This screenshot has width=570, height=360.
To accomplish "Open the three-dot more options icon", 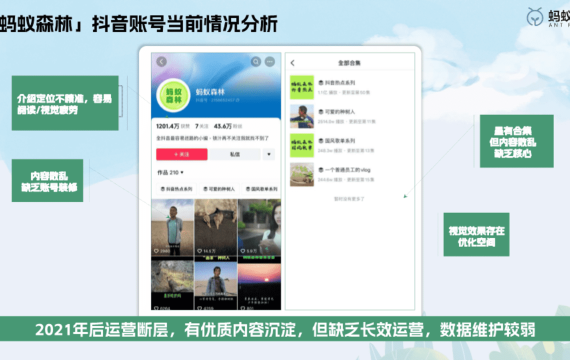I will pyautogui.click(x=270, y=61).
